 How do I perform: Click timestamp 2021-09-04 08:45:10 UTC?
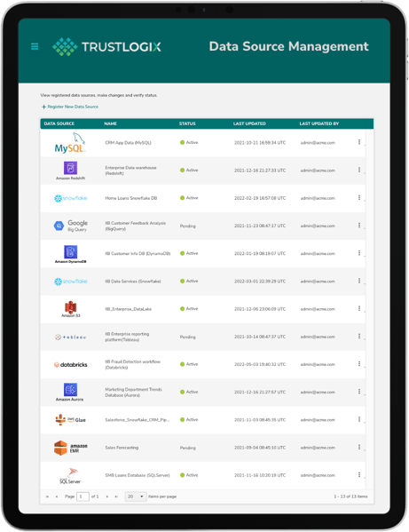(260, 448)
